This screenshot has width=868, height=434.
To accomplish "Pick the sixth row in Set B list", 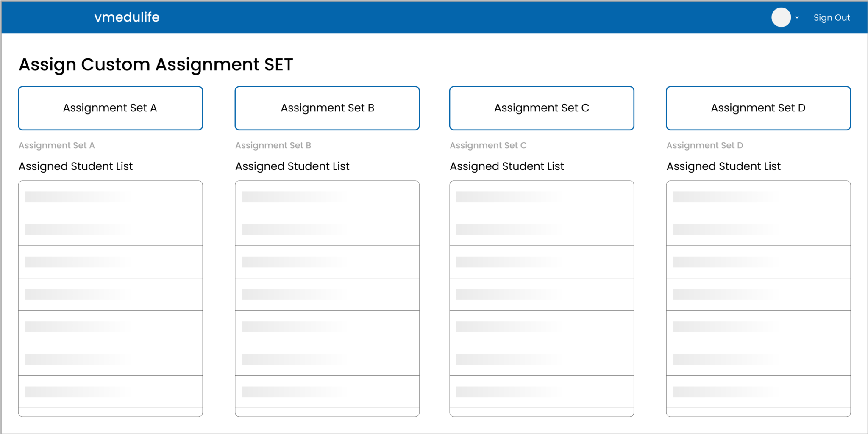I will (327, 359).
